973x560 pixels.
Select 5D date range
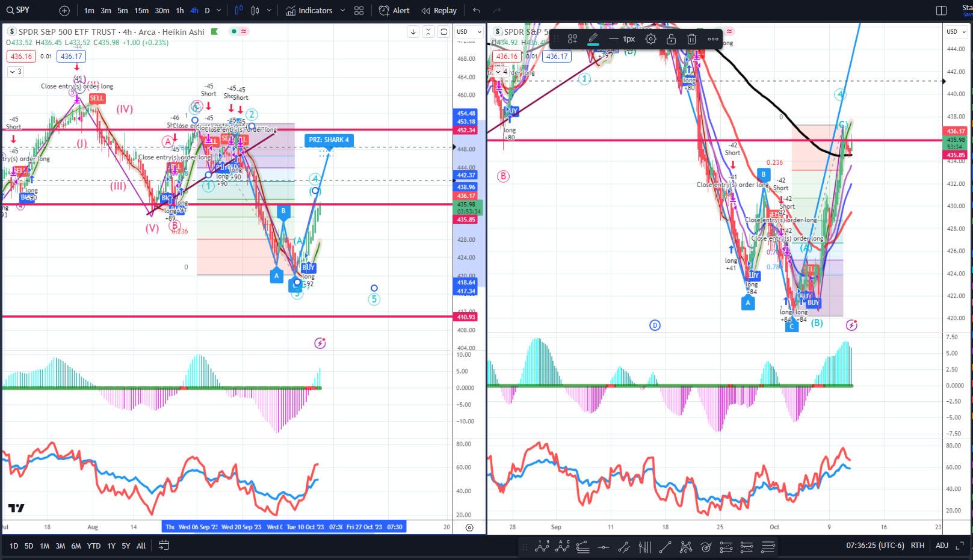(x=29, y=546)
